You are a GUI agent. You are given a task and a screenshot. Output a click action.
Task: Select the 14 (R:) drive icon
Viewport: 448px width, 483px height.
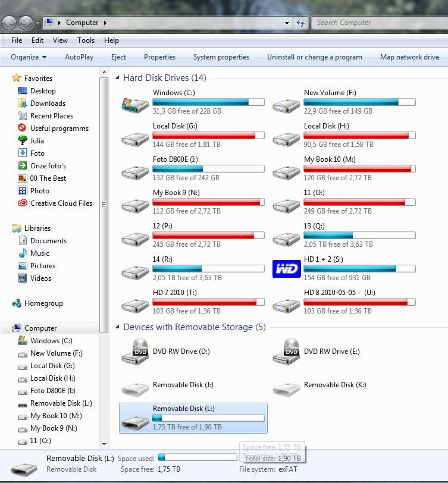coord(135,272)
